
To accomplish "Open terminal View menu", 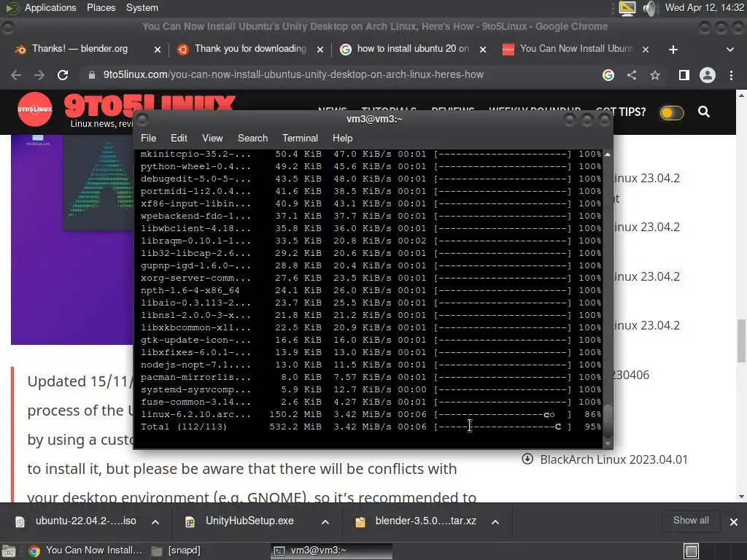I will pyautogui.click(x=212, y=138).
